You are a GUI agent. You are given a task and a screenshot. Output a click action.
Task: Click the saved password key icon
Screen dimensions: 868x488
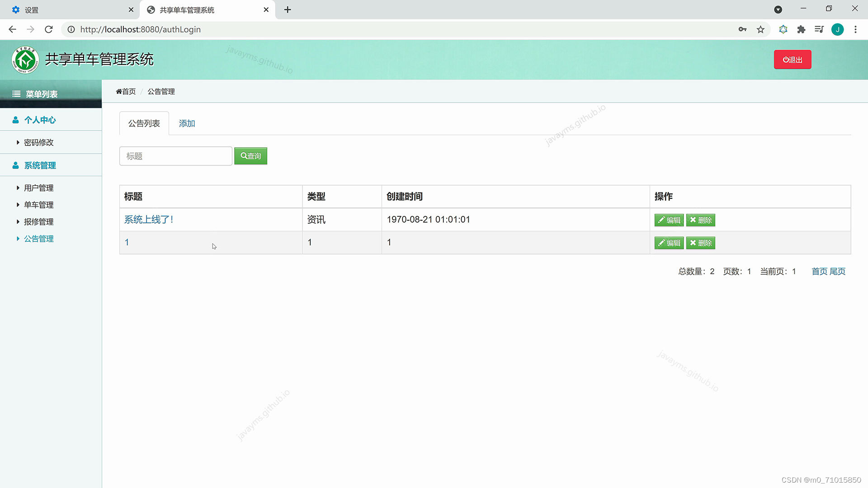(x=742, y=29)
